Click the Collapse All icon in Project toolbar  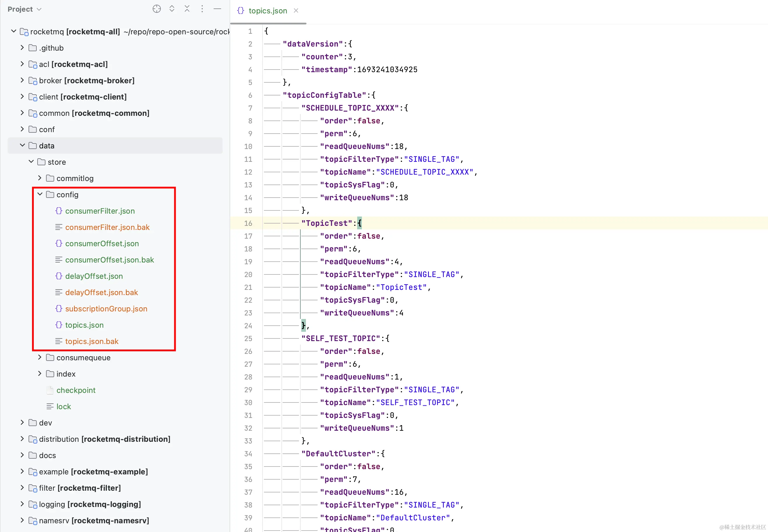[x=187, y=9]
